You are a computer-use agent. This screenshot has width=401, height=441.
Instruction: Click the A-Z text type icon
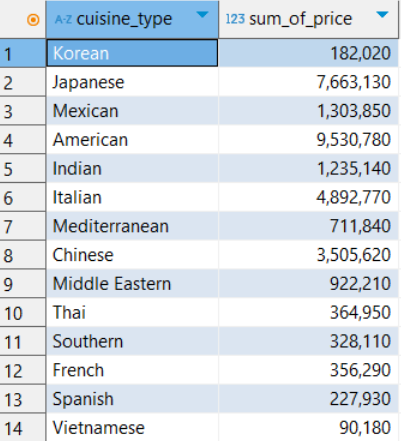click(x=63, y=19)
